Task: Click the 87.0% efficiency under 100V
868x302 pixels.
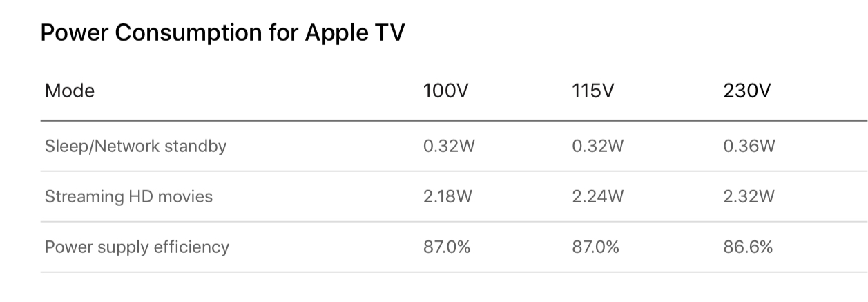Action: click(447, 247)
